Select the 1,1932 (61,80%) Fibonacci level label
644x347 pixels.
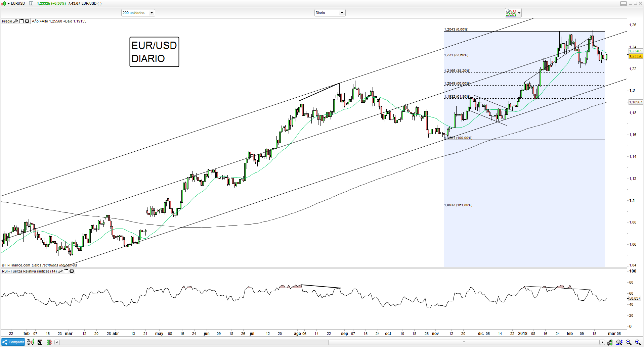[457, 97]
